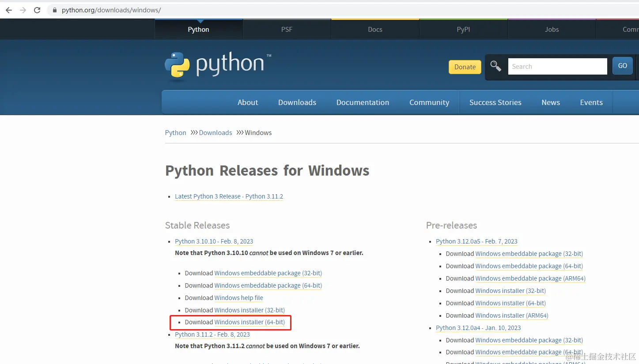Open the Events menu
639x364 pixels.
591,102
